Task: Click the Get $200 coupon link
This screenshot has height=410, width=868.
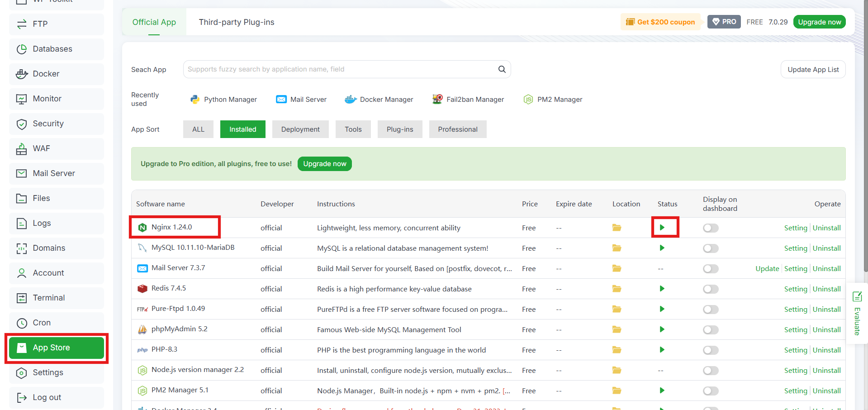Action: (x=660, y=22)
